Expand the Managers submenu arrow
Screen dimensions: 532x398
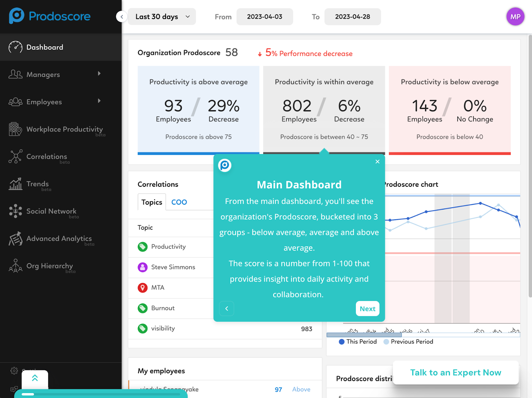pyautogui.click(x=99, y=73)
